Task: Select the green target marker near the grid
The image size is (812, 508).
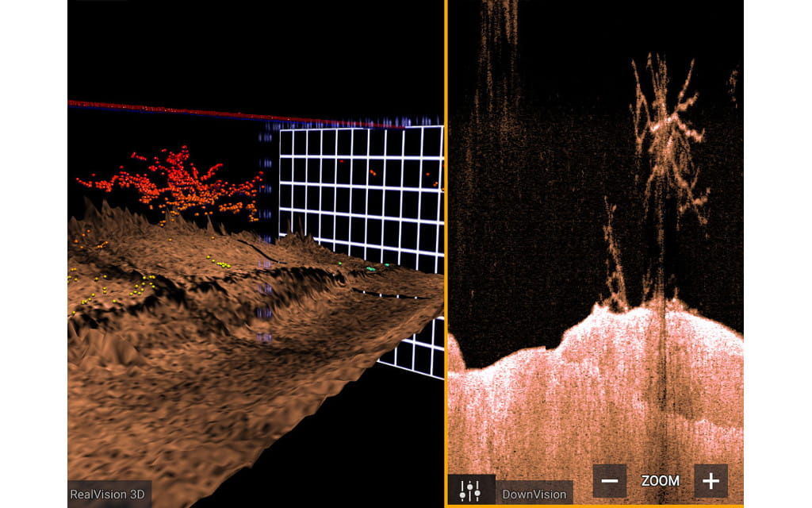Action: coord(370,269)
